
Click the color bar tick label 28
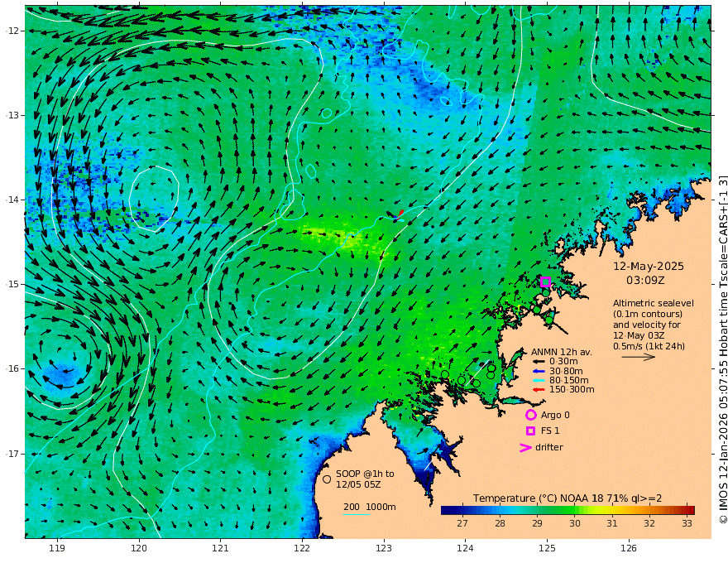pos(500,523)
